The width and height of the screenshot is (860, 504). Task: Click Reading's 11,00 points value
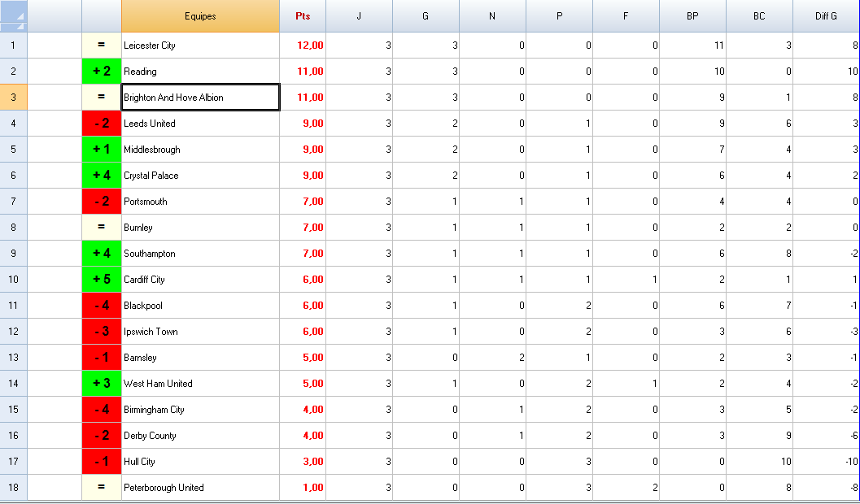tap(303, 72)
